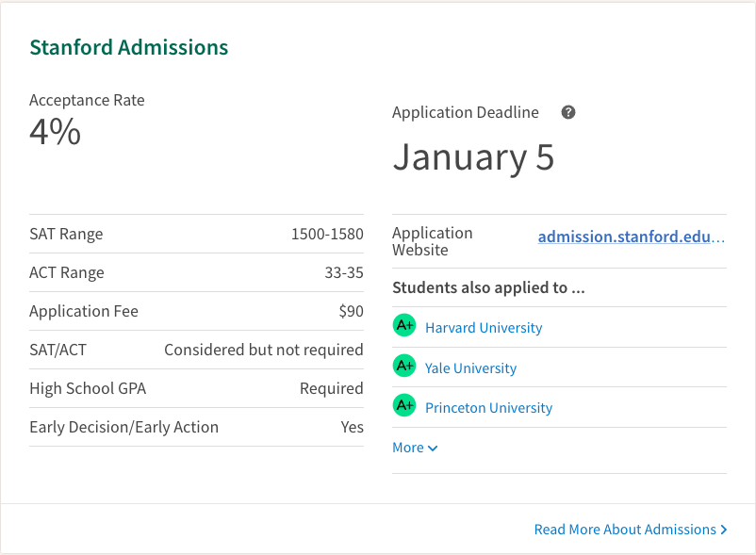Image resolution: width=756 pixels, height=555 pixels.
Task: Click the SAT/ACT label
Action: (58, 350)
